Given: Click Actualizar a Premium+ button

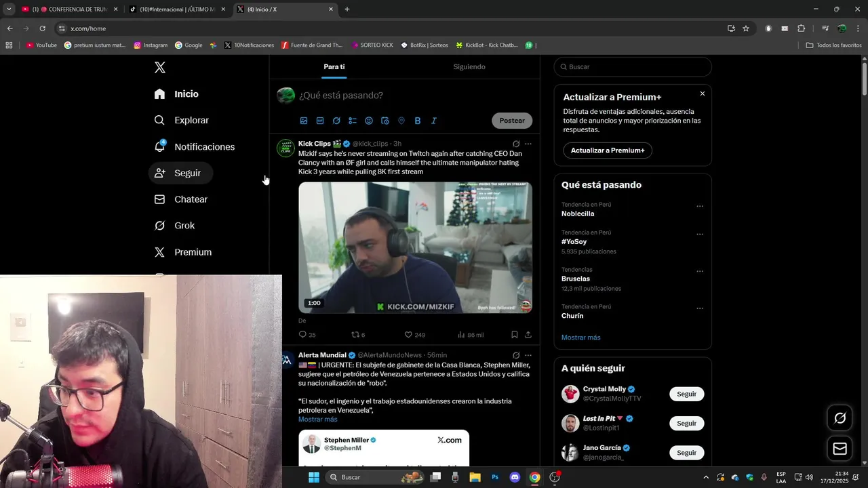Looking at the screenshot, I should tap(608, 150).
